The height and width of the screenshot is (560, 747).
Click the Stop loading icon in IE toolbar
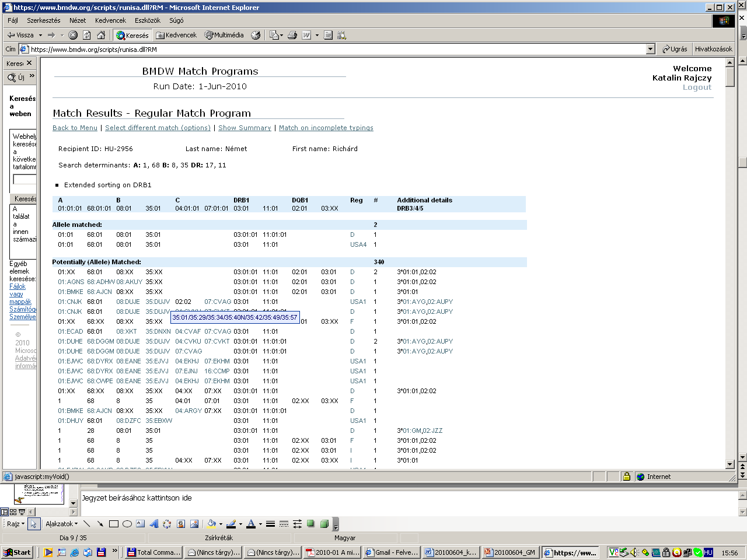pyautogui.click(x=73, y=35)
